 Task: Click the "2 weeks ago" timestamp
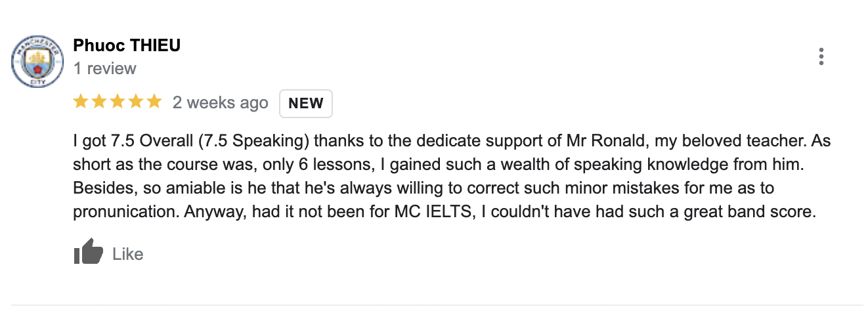(x=220, y=102)
